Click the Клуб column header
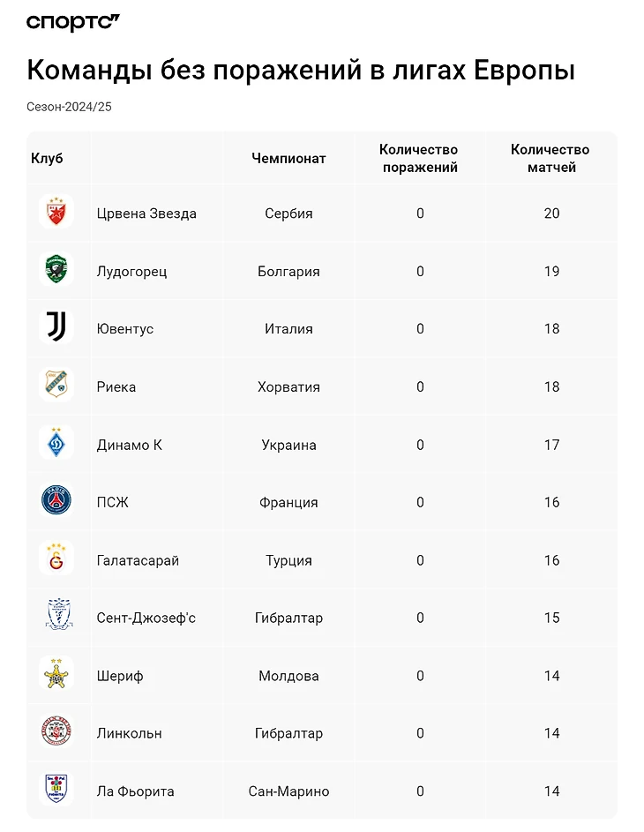 coord(47,159)
